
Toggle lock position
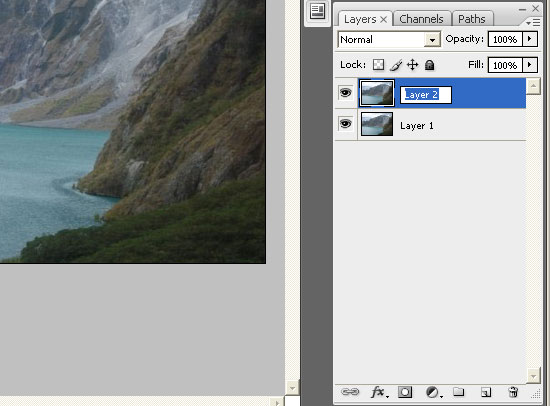point(412,65)
